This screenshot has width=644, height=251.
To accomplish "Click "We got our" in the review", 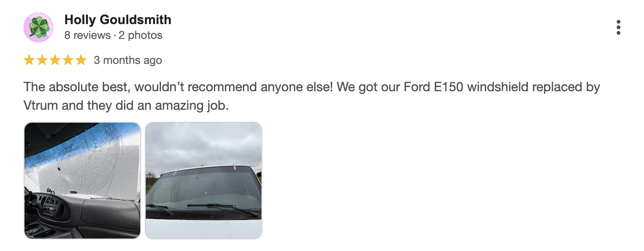I will (370, 87).
